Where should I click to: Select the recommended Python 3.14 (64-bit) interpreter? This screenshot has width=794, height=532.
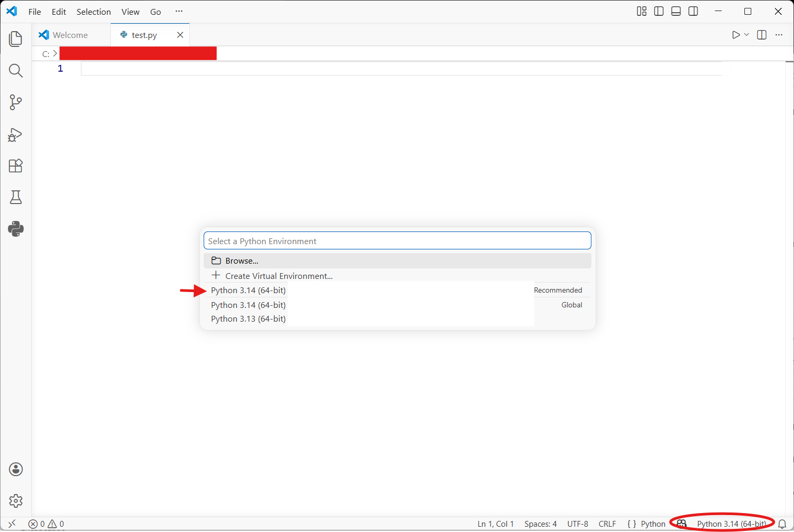pyautogui.click(x=248, y=291)
